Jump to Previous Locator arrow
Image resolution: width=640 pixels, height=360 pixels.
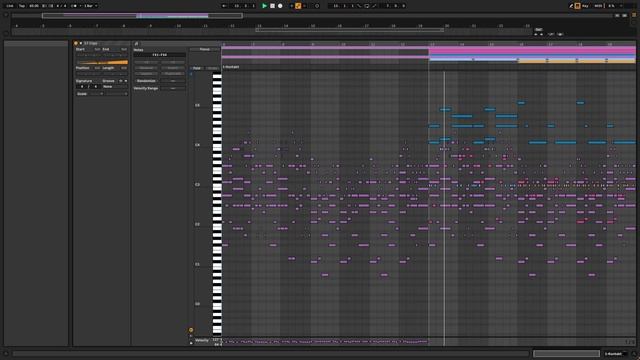(536, 34)
